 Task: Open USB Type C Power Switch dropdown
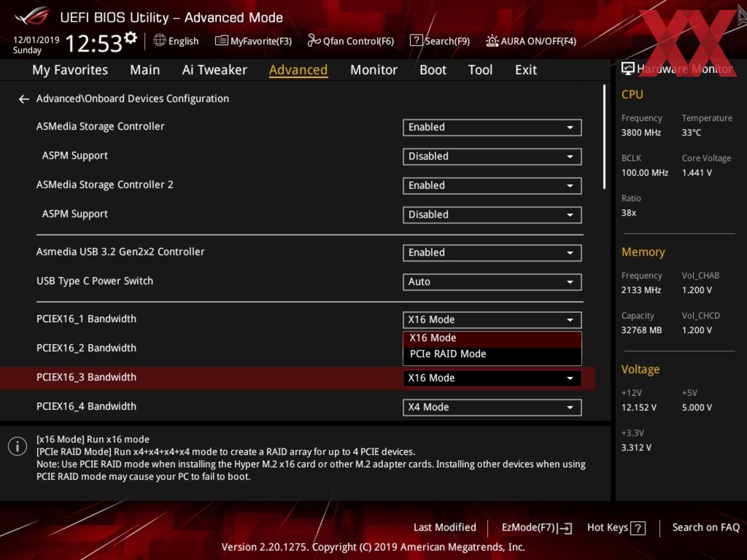[492, 282]
